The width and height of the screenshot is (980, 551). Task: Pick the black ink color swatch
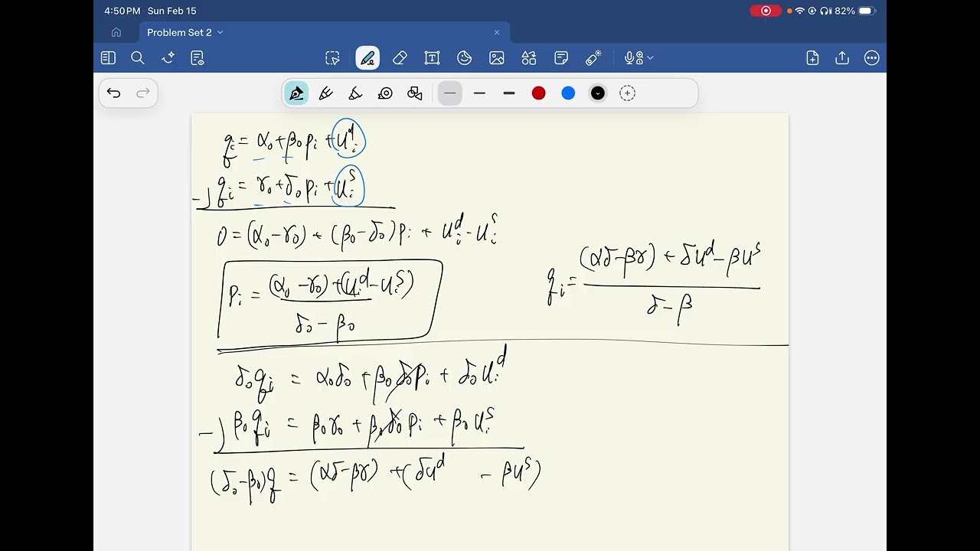[x=598, y=93]
